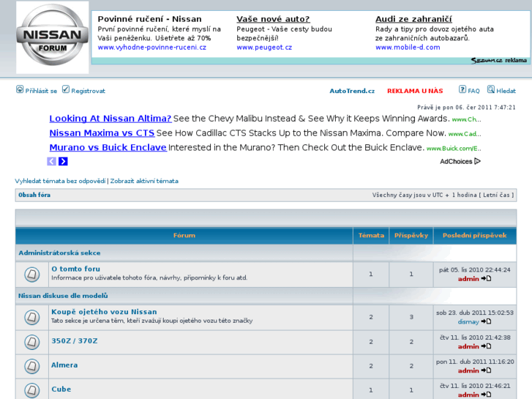Click Vaše nové auto? ad title
This screenshot has width=532, height=399.
(x=273, y=19)
